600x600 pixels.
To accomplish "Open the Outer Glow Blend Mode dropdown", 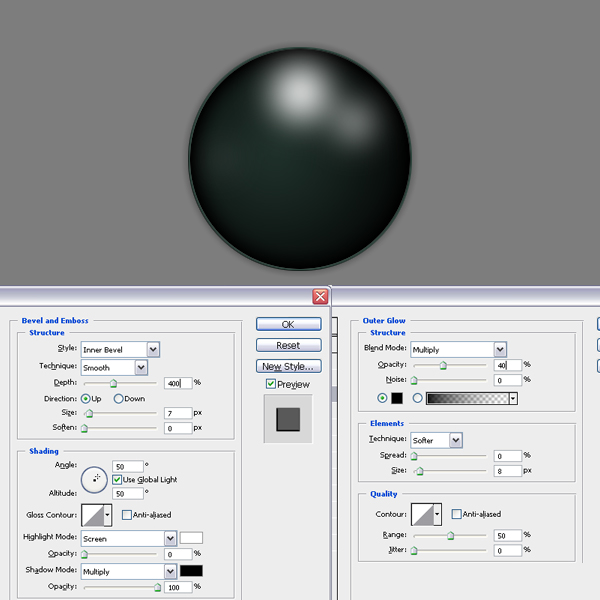I will 458,349.
